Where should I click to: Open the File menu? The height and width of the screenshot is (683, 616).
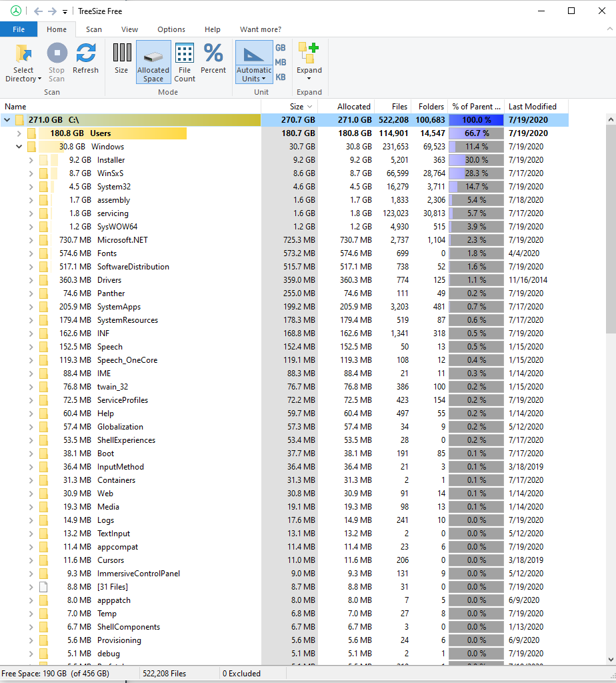[19, 29]
